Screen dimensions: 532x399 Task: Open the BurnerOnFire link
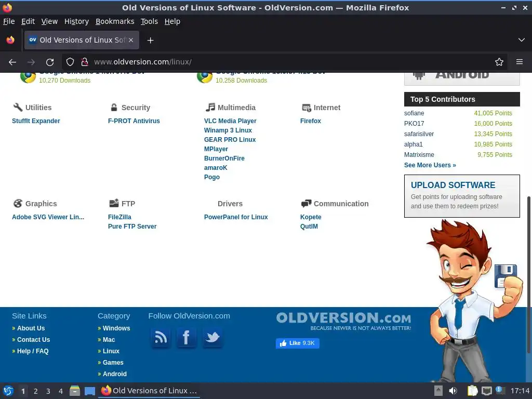click(x=224, y=158)
